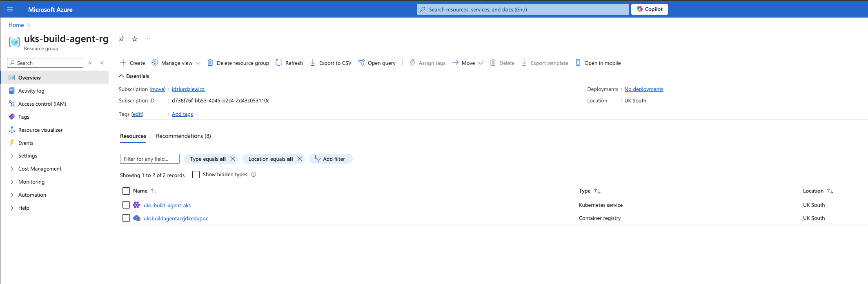868x284 pixels.
Task: Open the Manage view dropdown
Action: pos(176,63)
